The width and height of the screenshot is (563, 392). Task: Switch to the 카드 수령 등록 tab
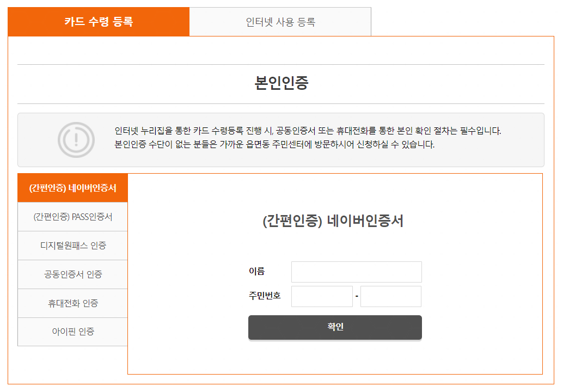(x=99, y=22)
